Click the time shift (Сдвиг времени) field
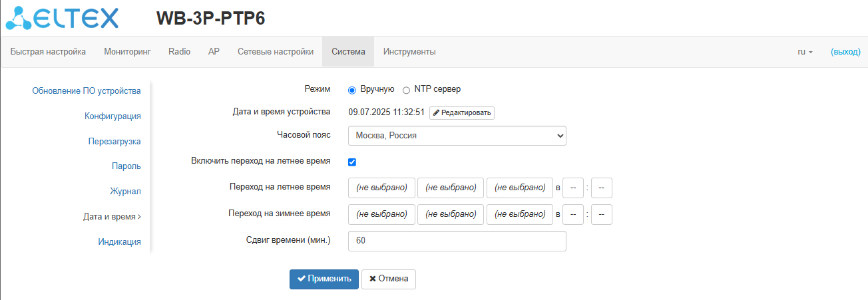 457,241
